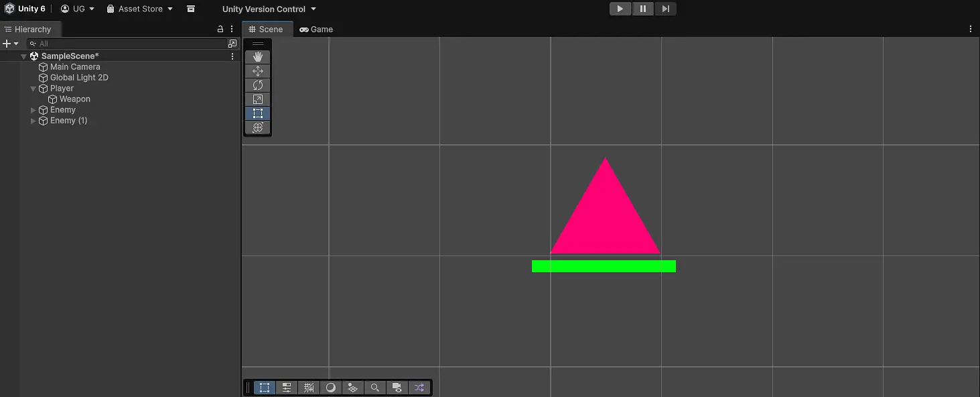The width and height of the screenshot is (980, 397).
Task: Open scene camera visibility settings icon
Action: [x=397, y=388]
